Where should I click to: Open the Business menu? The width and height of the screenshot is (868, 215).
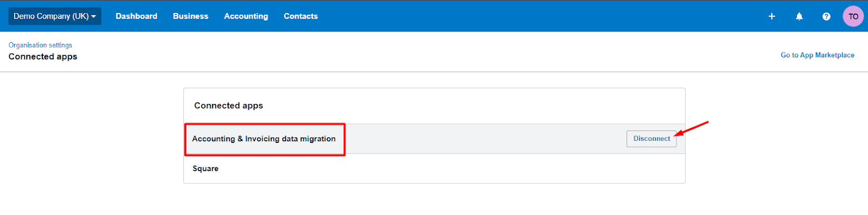190,16
